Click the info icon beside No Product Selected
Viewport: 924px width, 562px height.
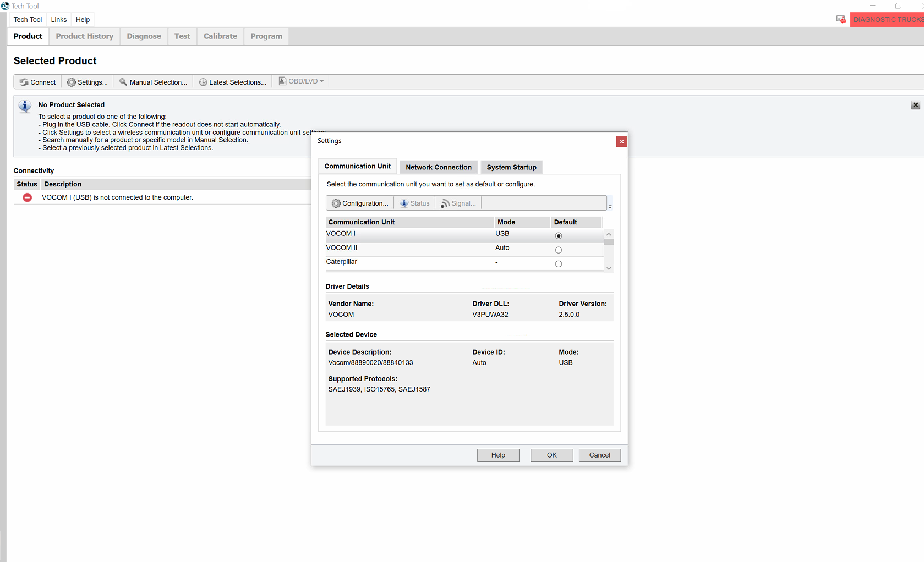(x=25, y=106)
